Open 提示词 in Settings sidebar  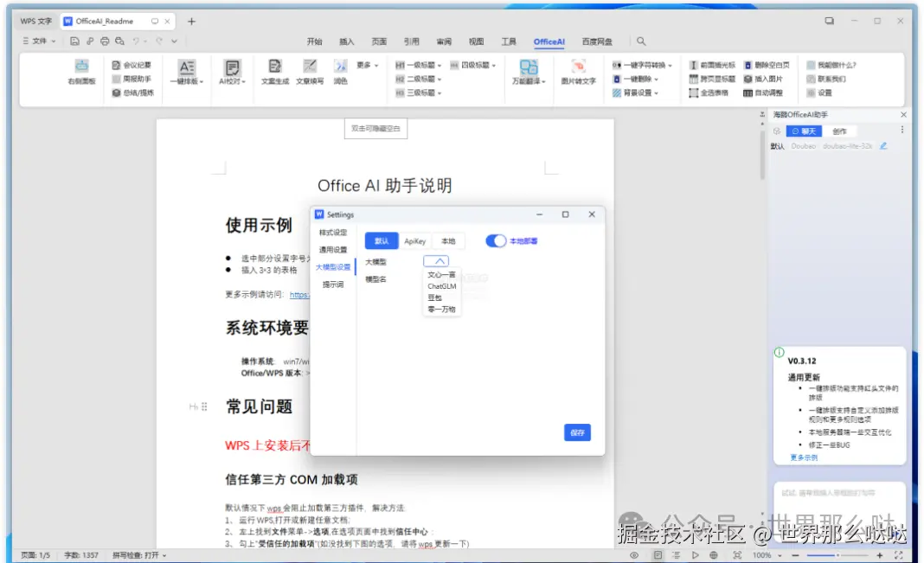(x=333, y=285)
